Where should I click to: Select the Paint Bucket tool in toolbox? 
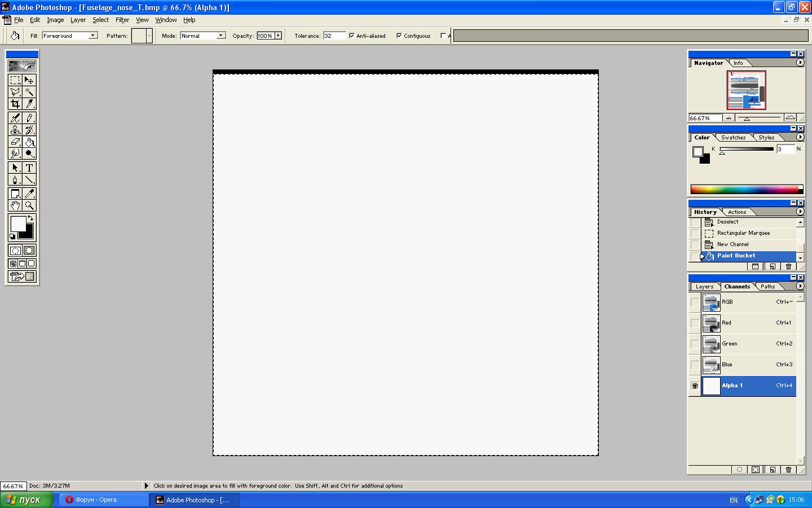click(29, 142)
